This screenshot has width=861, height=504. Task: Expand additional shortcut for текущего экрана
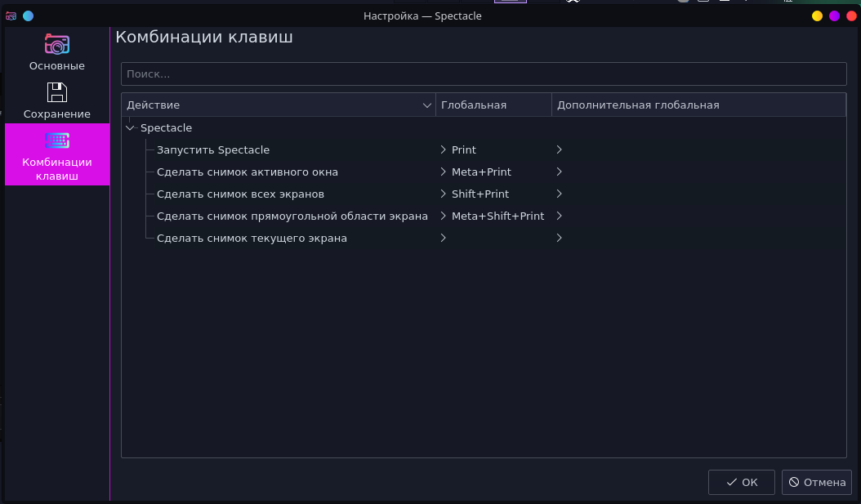(x=559, y=237)
